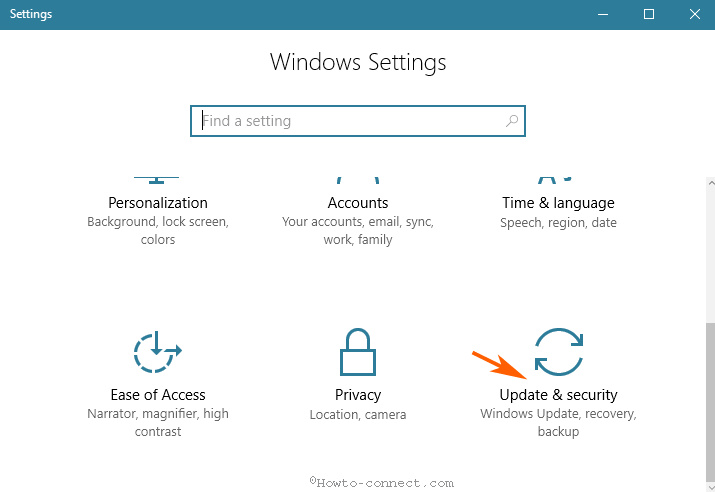
Task: Click the scrollbar up arrow
Action: [709, 185]
